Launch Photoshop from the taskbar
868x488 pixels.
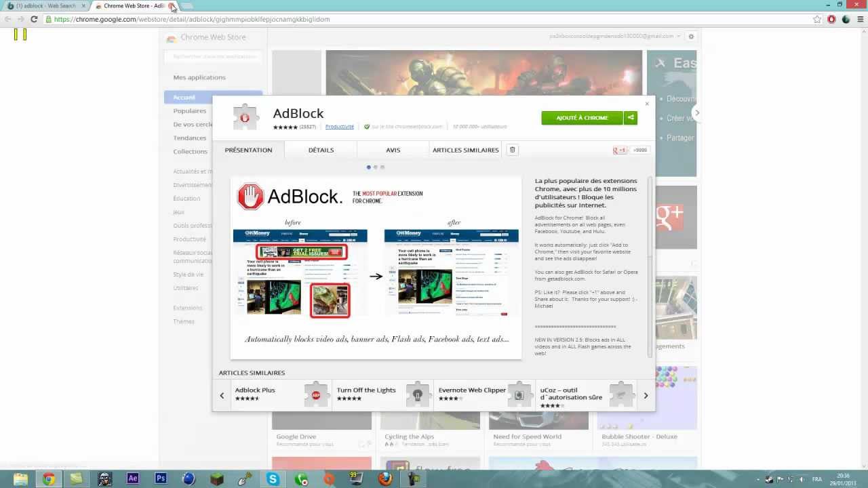coord(161,479)
